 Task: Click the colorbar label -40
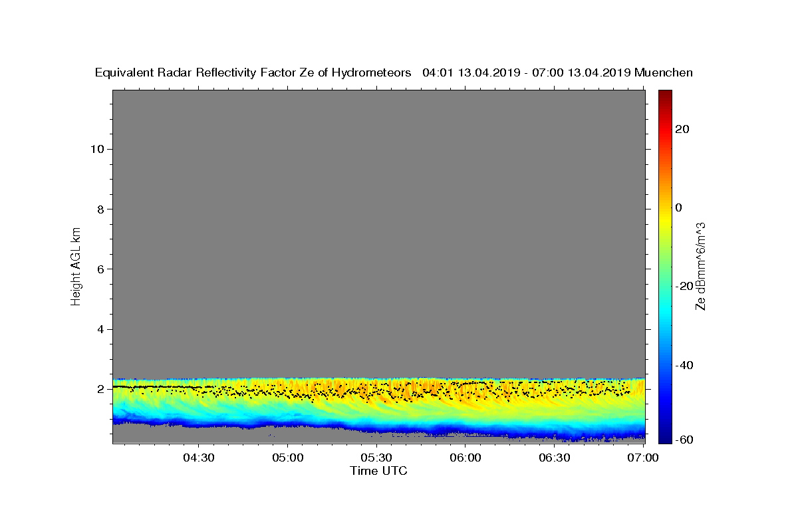(684, 365)
